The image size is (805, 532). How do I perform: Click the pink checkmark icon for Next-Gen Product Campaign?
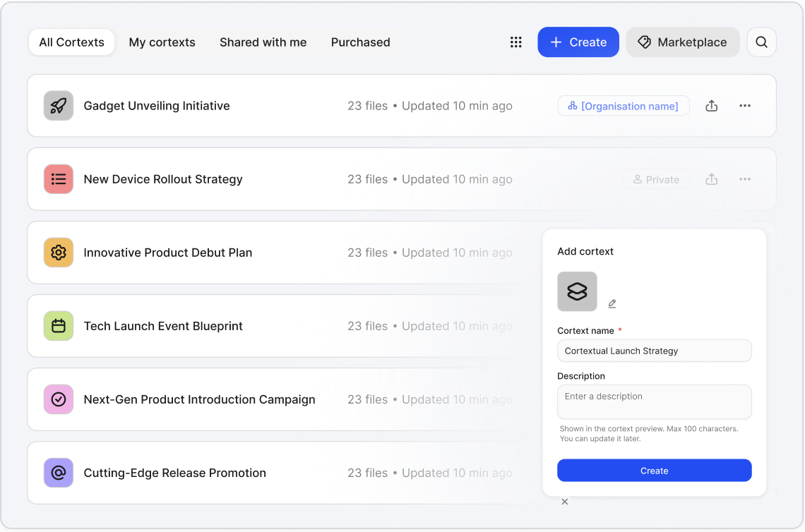59,399
